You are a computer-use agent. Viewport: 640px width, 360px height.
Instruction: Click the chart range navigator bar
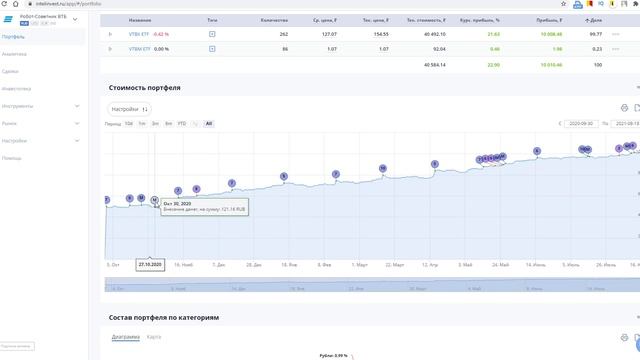[372, 284]
